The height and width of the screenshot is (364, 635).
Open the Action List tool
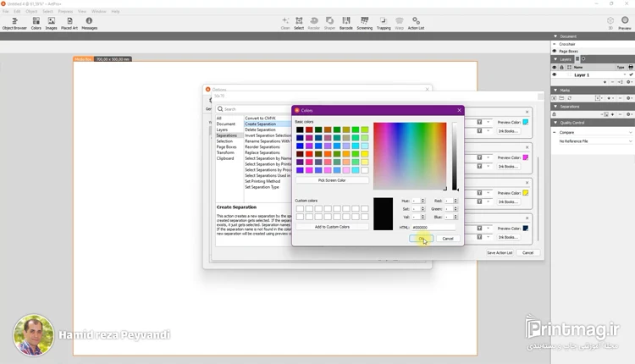coord(416,24)
